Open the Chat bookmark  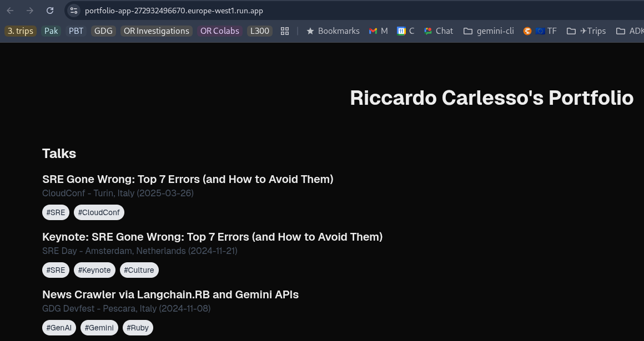(439, 31)
